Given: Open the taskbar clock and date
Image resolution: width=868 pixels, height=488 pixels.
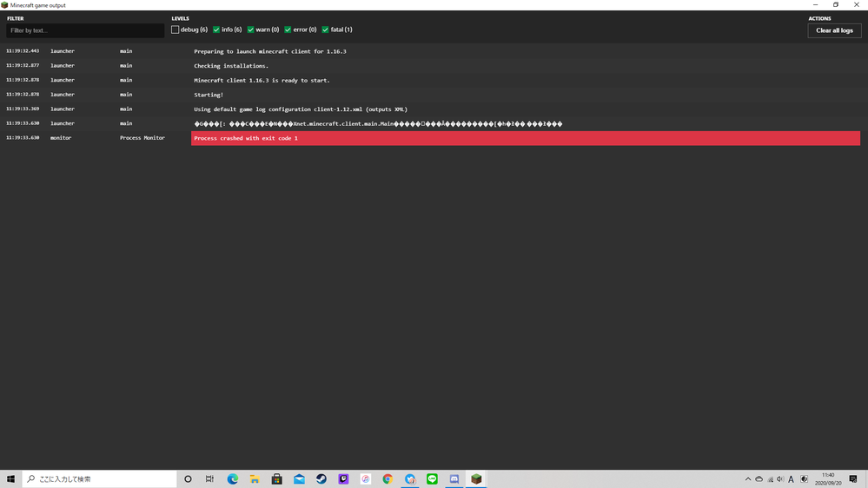Looking at the screenshot, I should coord(828,479).
